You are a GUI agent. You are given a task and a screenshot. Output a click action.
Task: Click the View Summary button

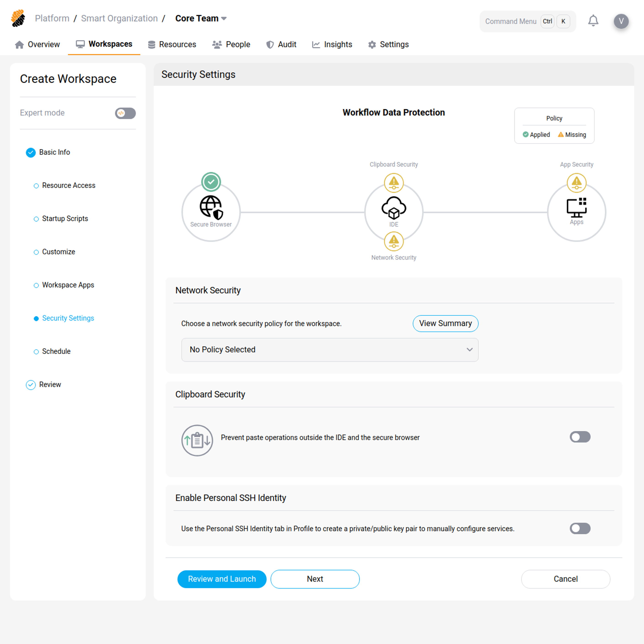point(445,323)
